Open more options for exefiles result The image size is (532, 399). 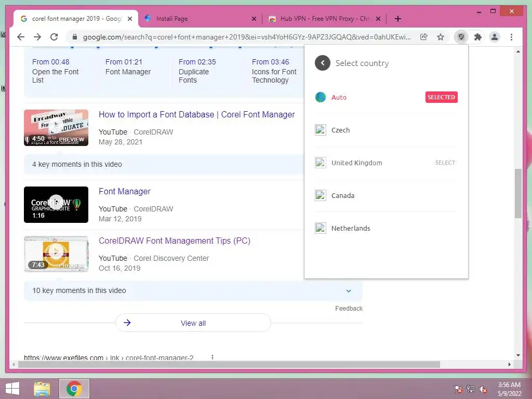click(x=212, y=357)
